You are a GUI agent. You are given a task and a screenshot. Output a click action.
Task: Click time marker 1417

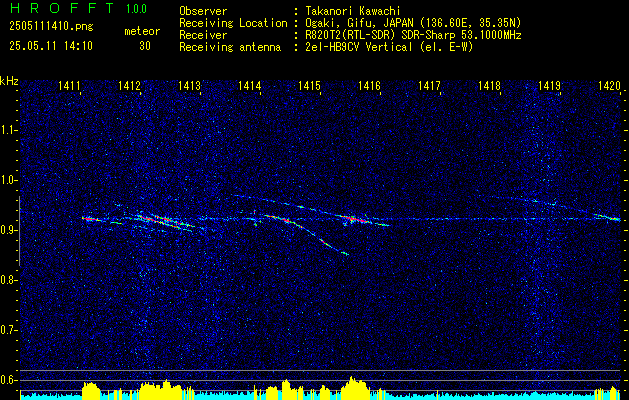(429, 85)
